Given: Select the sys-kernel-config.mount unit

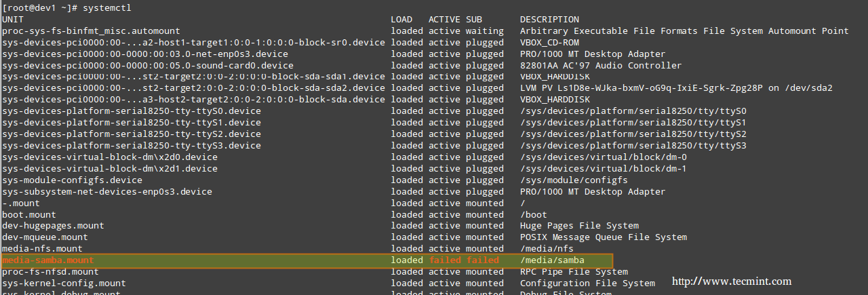Looking at the screenshot, I should click(64, 283).
